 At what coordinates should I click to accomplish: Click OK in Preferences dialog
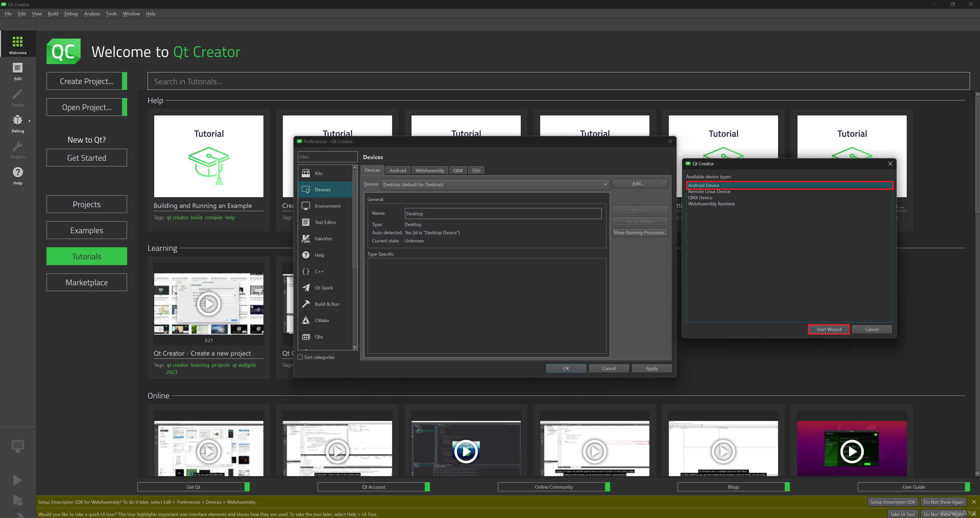[566, 368]
